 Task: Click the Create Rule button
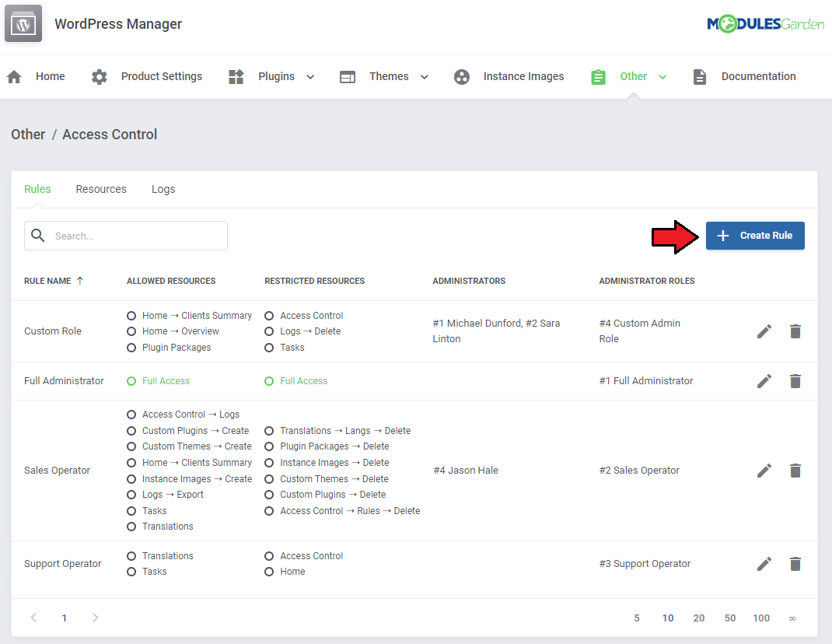point(754,235)
